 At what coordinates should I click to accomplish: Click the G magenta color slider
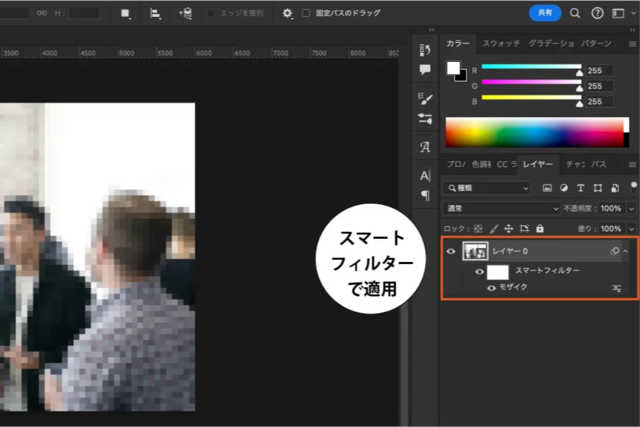tap(531, 82)
